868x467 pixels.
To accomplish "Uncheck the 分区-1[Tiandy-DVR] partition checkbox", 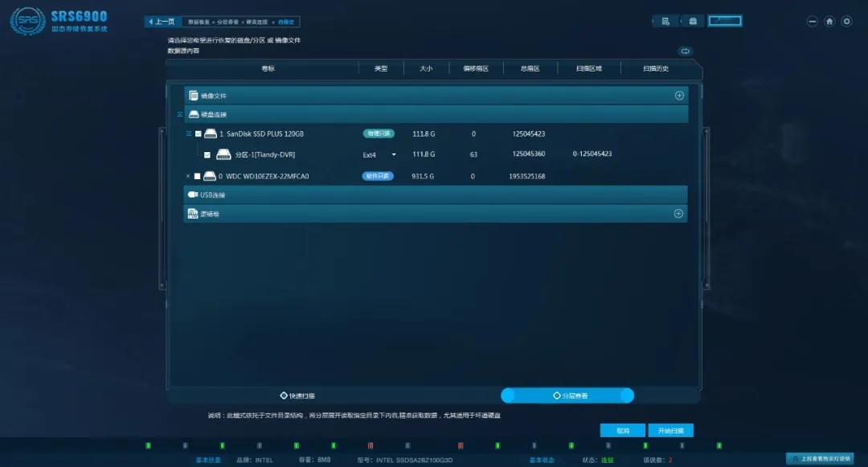I will pyautogui.click(x=207, y=154).
